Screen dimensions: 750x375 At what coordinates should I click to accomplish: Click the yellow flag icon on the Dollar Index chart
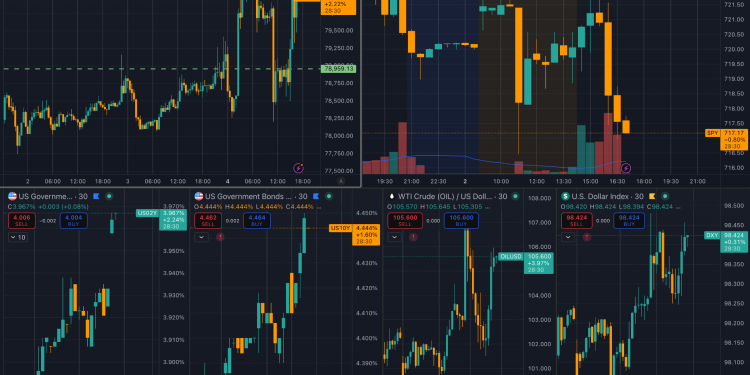(x=651, y=196)
